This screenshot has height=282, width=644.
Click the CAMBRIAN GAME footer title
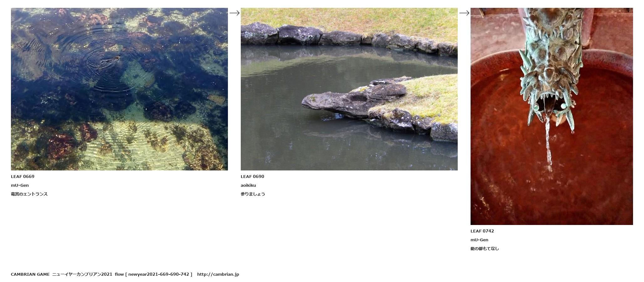pyautogui.click(x=30, y=274)
